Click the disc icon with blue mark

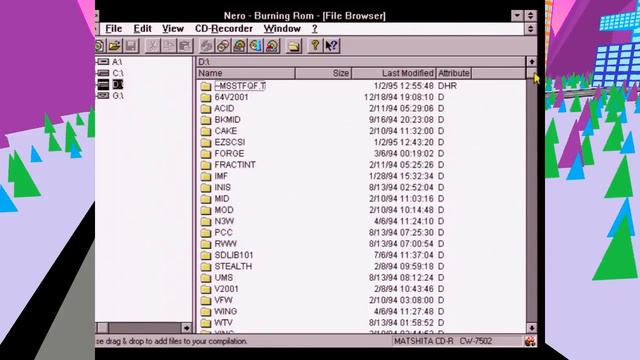(256, 46)
